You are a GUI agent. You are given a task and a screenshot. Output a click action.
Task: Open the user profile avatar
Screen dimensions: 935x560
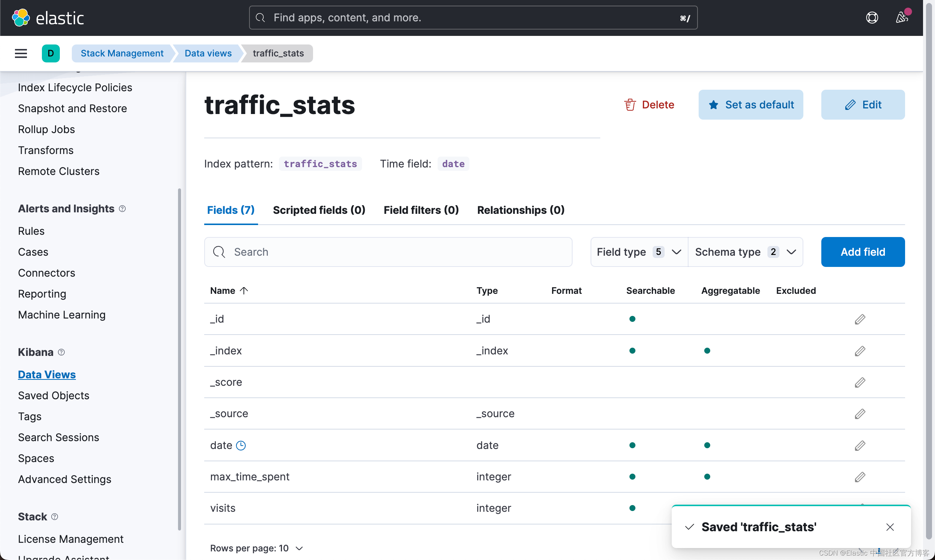902,17
